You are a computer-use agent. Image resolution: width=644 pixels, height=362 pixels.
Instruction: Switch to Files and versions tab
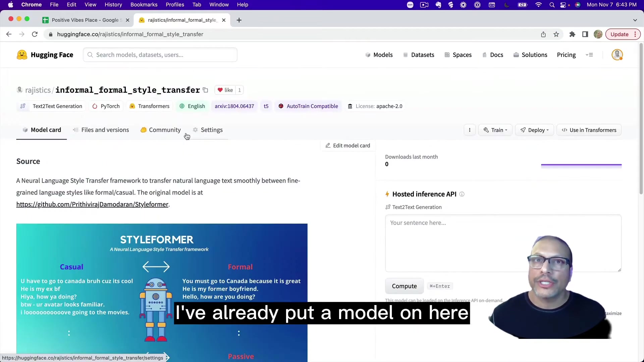[x=101, y=130]
